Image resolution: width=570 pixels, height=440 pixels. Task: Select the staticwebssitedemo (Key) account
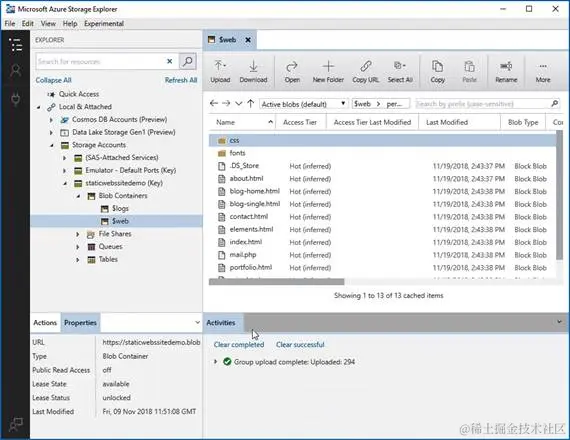click(124, 183)
